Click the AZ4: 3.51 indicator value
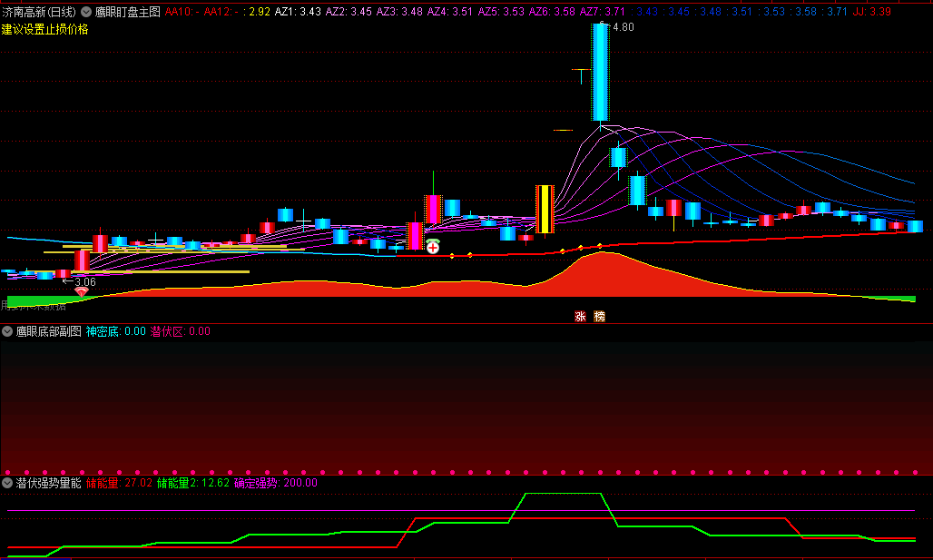 [x=450, y=12]
